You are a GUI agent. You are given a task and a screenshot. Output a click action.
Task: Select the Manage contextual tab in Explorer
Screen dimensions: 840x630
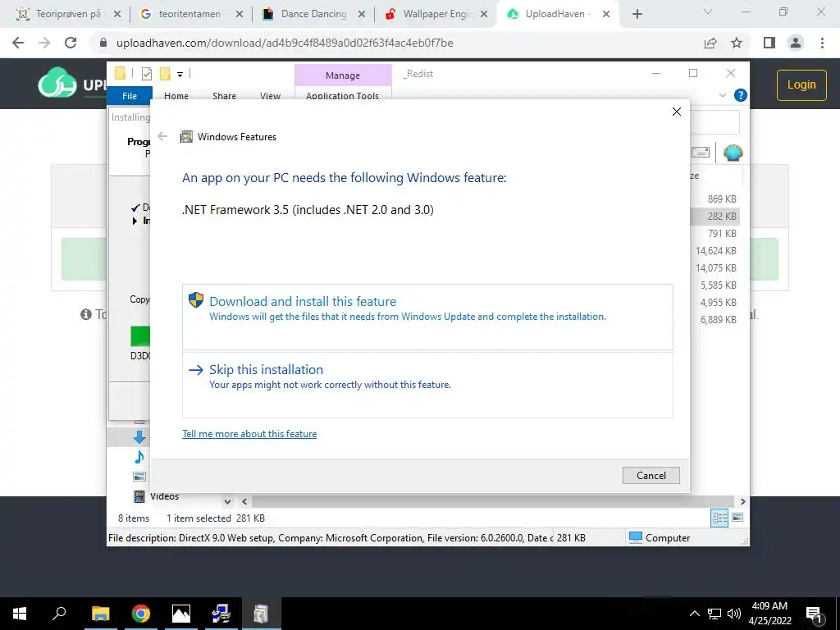343,75
